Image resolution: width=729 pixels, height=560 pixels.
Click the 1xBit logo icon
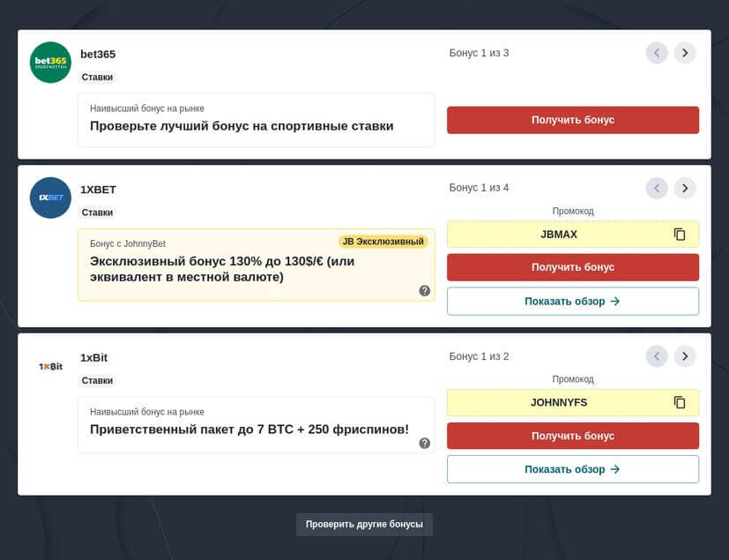click(50, 366)
